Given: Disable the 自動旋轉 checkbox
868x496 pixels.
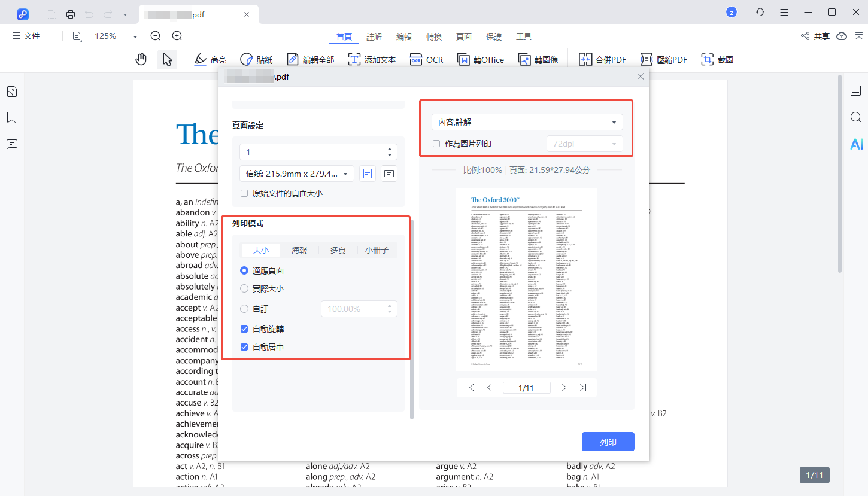Looking at the screenshot, I should (x=244, y=328).
